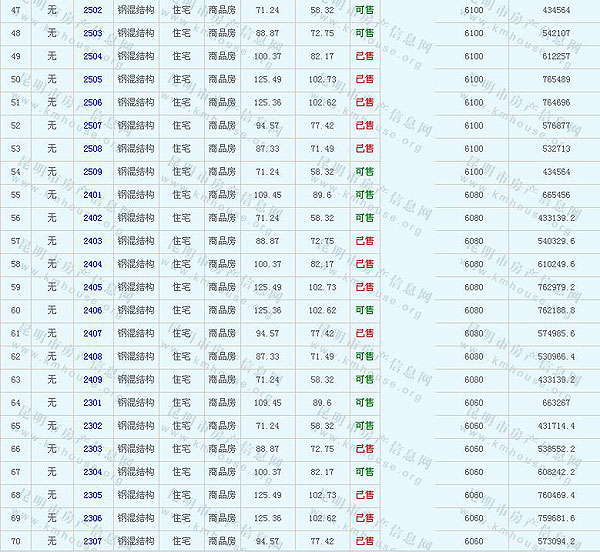Open room 2507 entry
Viewport: 600px width, 552px height.
[92, 125]
